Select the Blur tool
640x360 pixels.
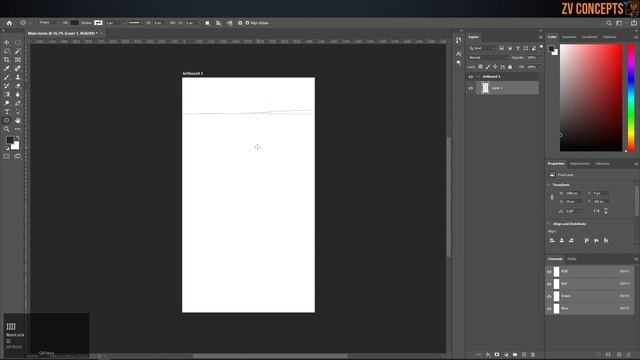(18, 94)
